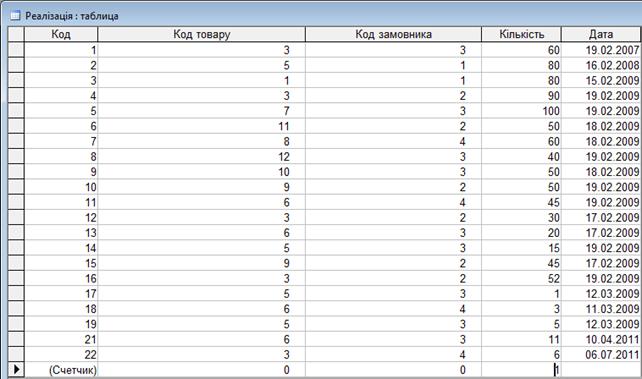Select the Код column header
Screen dimensions: 642x379
coord(61,34)
